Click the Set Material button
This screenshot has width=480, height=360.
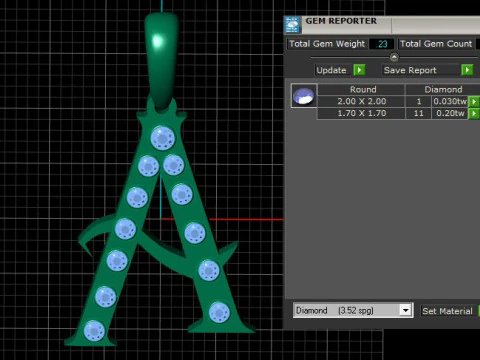447,311
